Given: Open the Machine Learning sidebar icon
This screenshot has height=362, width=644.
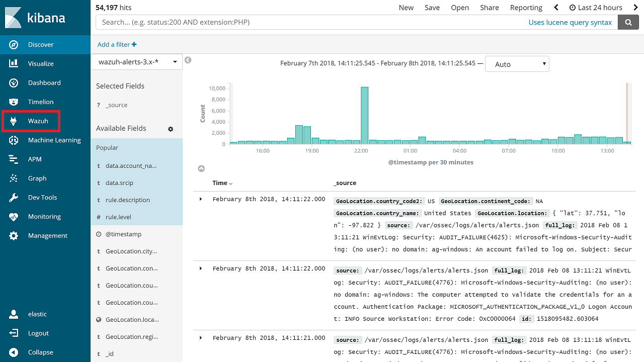Looking at the screenshot, I should coord(14,140).
